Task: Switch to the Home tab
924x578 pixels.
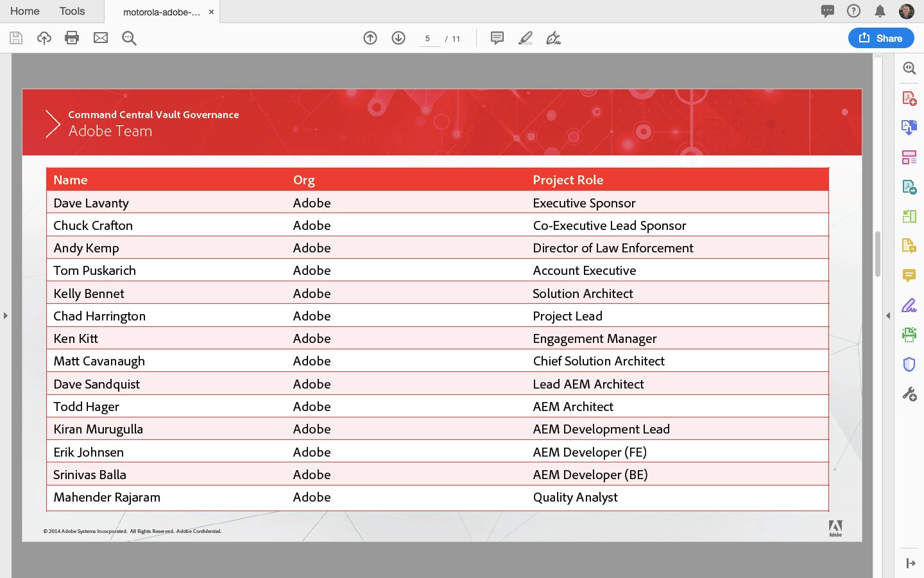Action: pyautogui.click(x=25, y=11)
